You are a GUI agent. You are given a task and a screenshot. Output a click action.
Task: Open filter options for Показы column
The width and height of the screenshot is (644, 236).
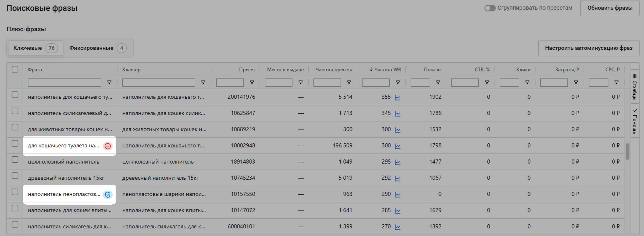[438, 82]
